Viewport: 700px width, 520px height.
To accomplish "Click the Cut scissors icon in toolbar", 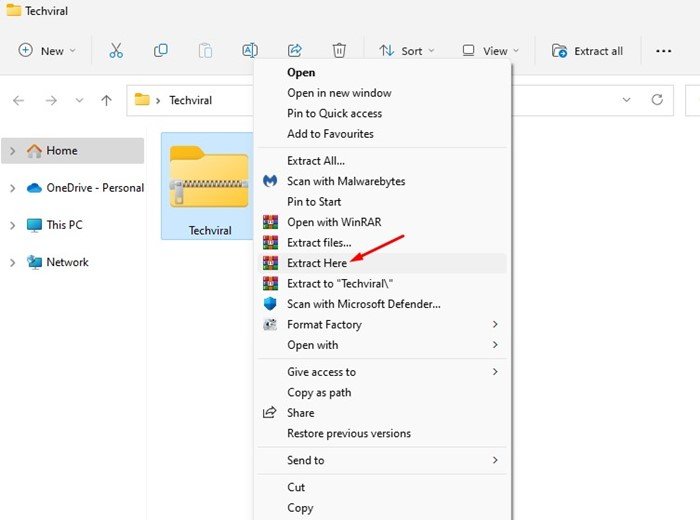I will 116,50.
